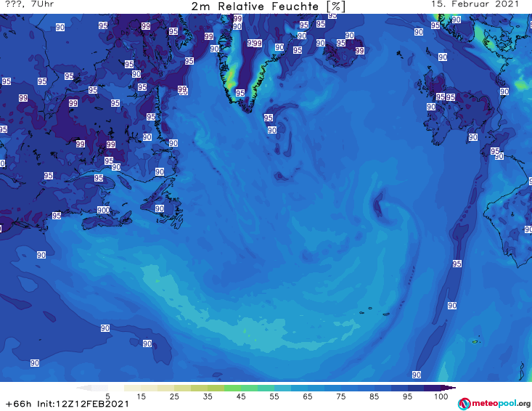Open the meteopool.org text link
The width and height of the screenshot is (532, 411).
point(501,404)
